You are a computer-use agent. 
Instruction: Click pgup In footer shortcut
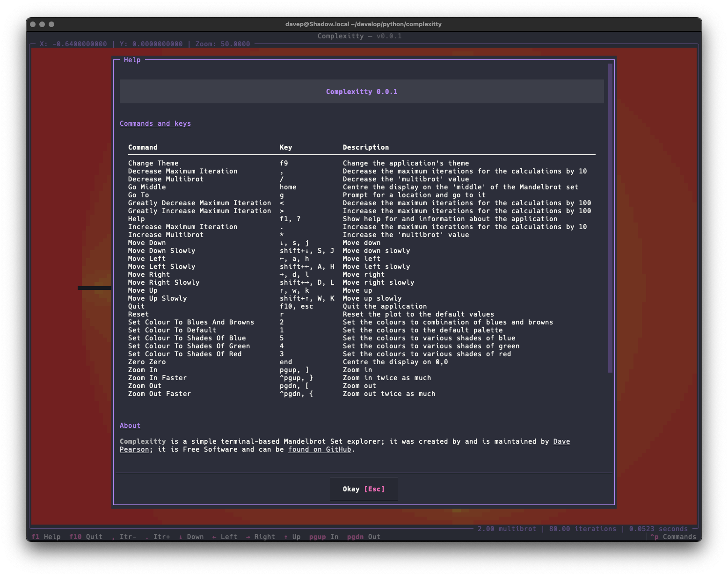(x=323, y=537)
